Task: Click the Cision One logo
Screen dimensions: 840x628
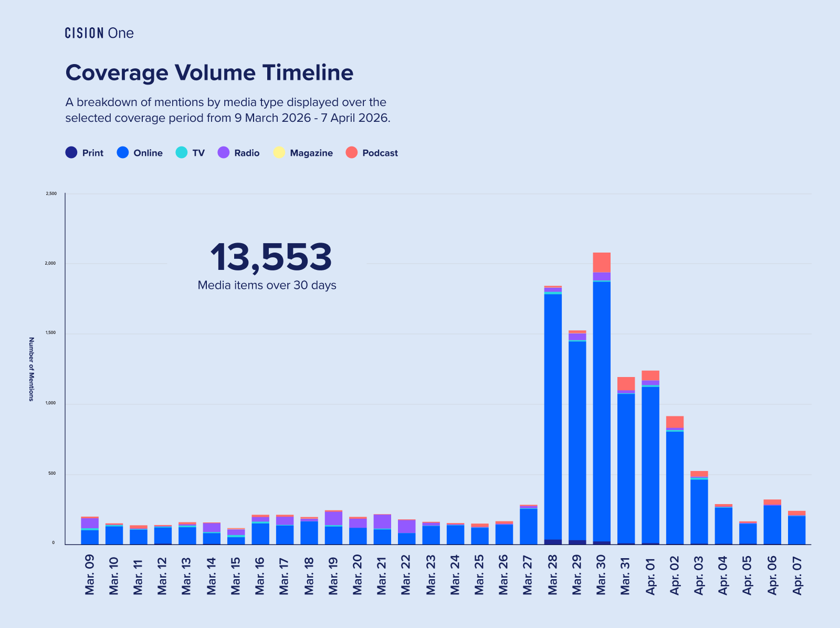Action: [x=99, y=33]
